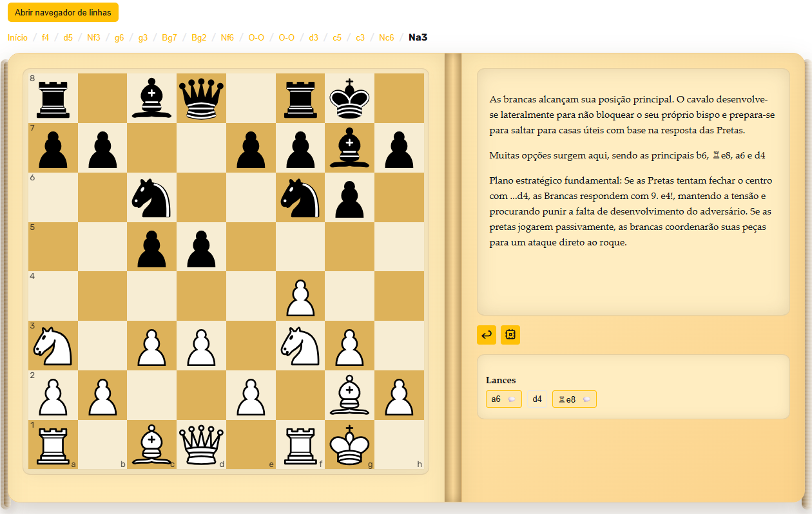Open the line navigator button

click(x=63, y=12)
